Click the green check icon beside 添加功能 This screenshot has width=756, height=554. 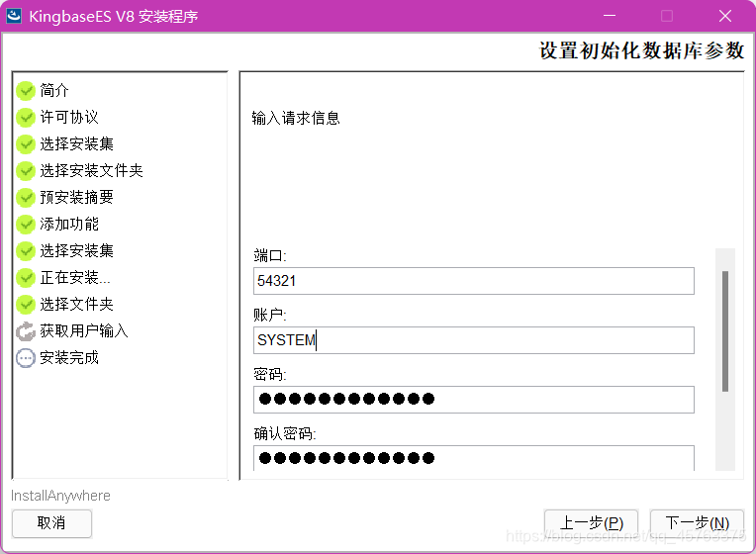26,225
